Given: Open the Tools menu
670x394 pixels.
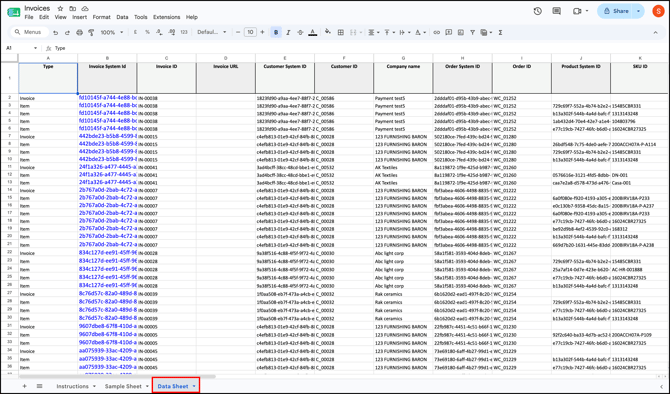Looking at the screenshot, I should (141, 17).
